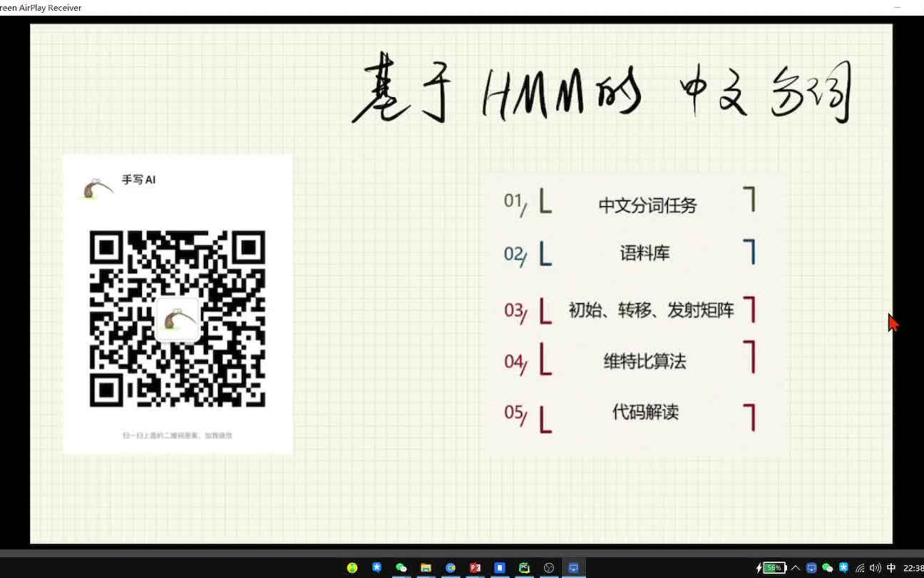The height and width of the screenshot is (578, 924).
Task: Open Chrome browser from the taskbar
Action: (x=451, y=568)
